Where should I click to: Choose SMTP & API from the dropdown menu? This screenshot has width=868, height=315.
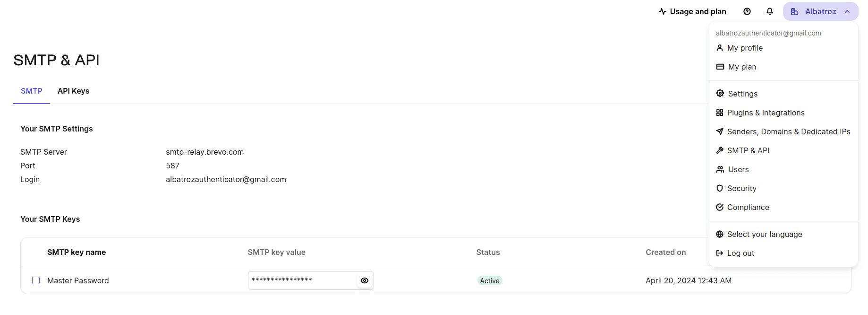pos(749,150)
